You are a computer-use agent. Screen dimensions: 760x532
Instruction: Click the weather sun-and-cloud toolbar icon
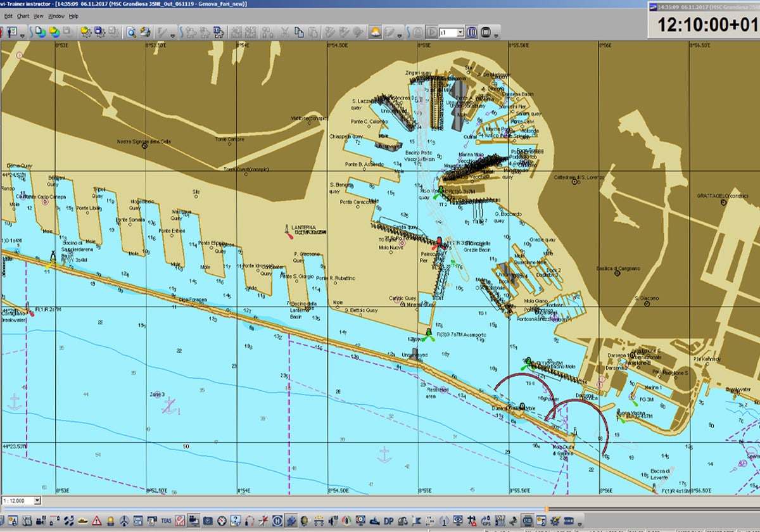[375, 32]
